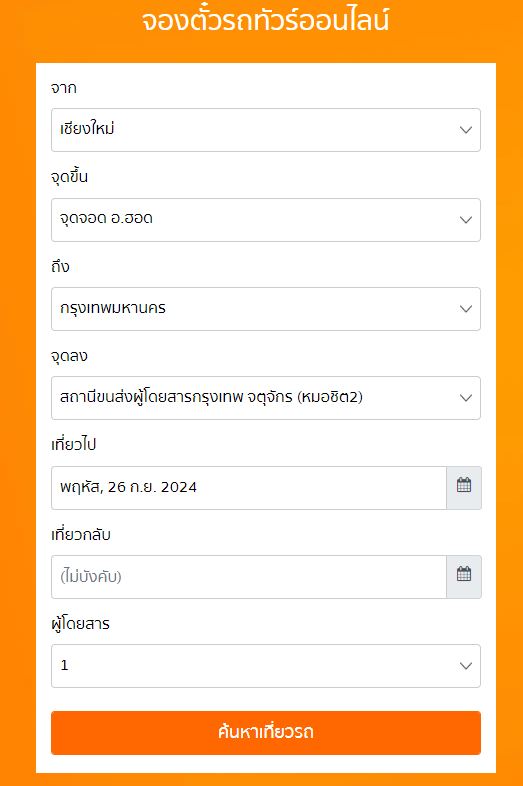
Task: Change the กรุงเทพมหานคร destination selection
Action: pos(266,309)
